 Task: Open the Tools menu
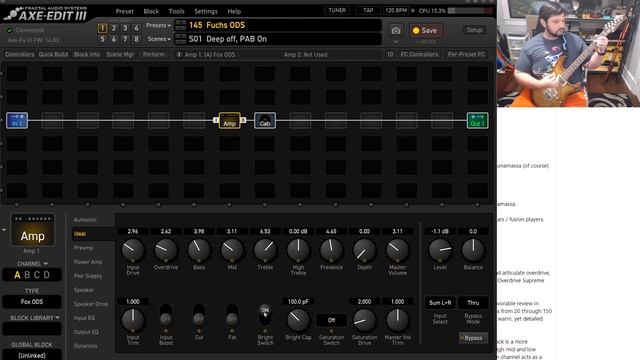click(x=176, y=11)
